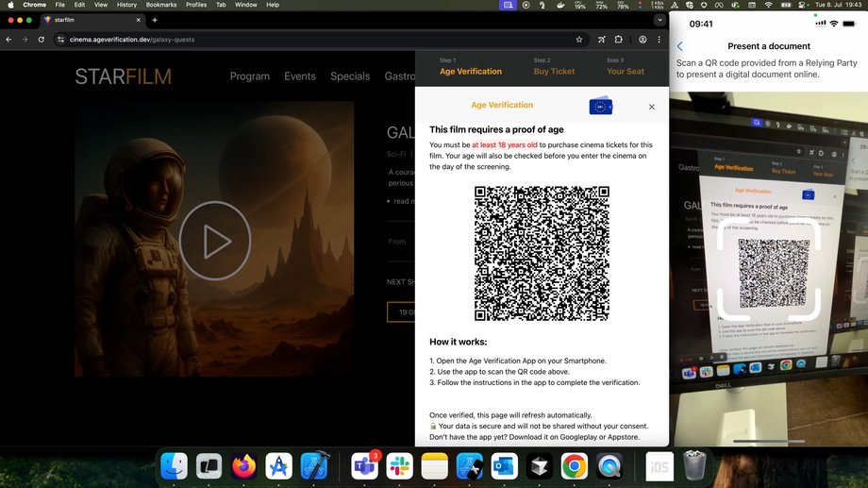Viewport: 868px width, 488px height.
Task: Click the Chrome forward arrow
Action: [25, 40]
